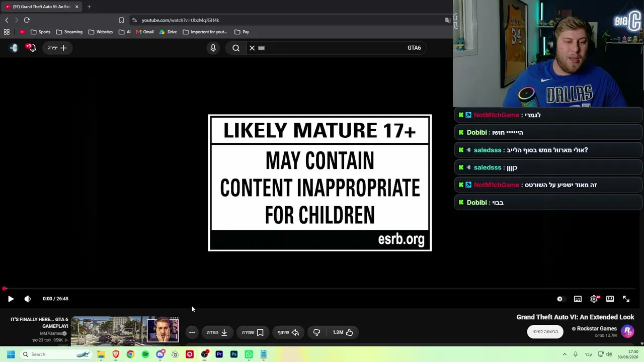Open Adobe Premiere Pro from the taskbar
Viewport: 644px width, 362px height.
(219, 354)
